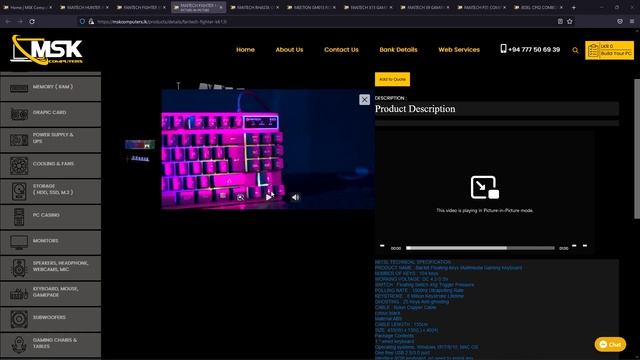The height and width of the screenshot is (360, 640).
Task: Click the picture-in-picture placeholder icon
Action: point(484,187)
